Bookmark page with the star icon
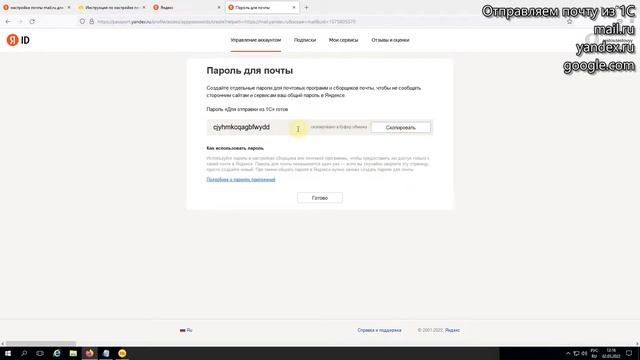This screenshot has width=640, height=360. click(569, 22)
